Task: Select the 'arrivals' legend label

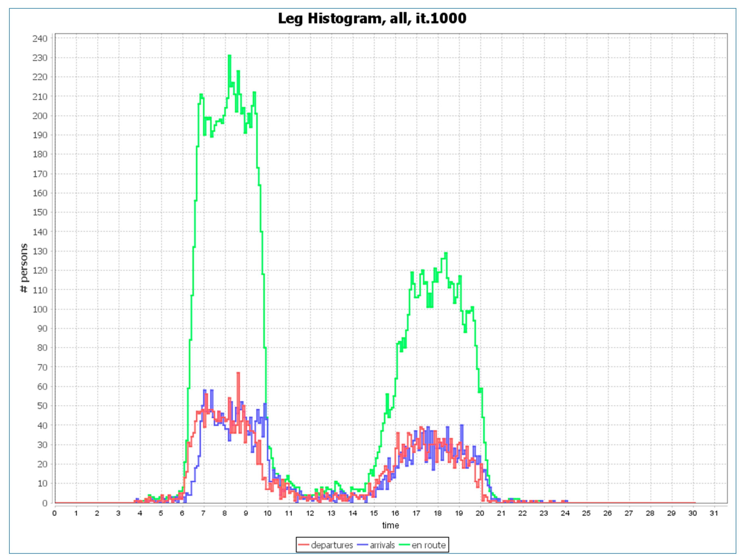Action: [x=382, y=545]
